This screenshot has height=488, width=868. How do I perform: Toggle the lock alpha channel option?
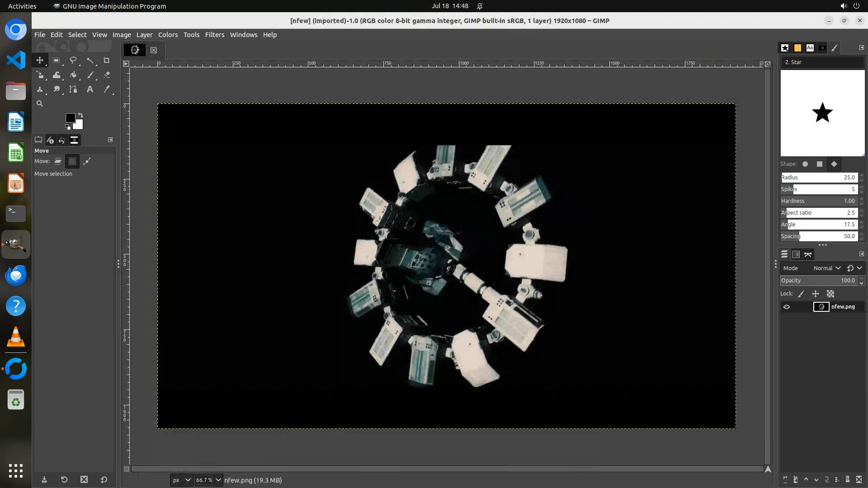point(830,294)
